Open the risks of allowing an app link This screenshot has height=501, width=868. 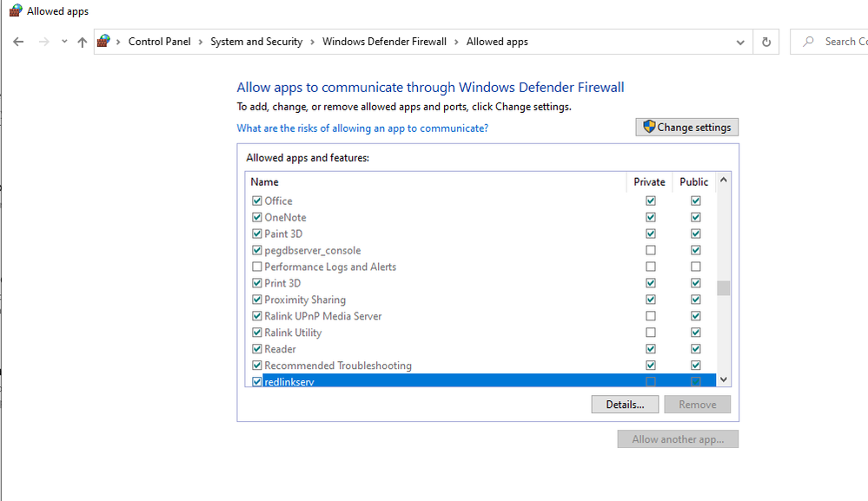(362, 129)
